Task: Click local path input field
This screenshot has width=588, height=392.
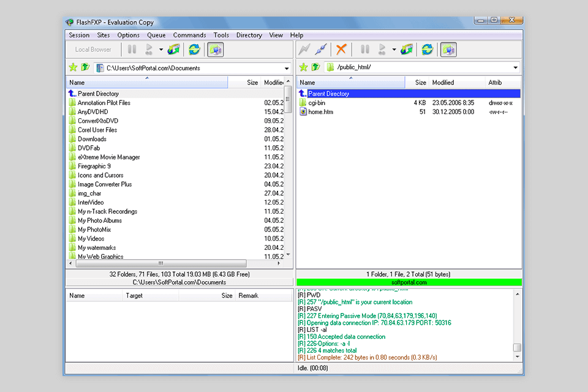Action: tap(193, 68)
